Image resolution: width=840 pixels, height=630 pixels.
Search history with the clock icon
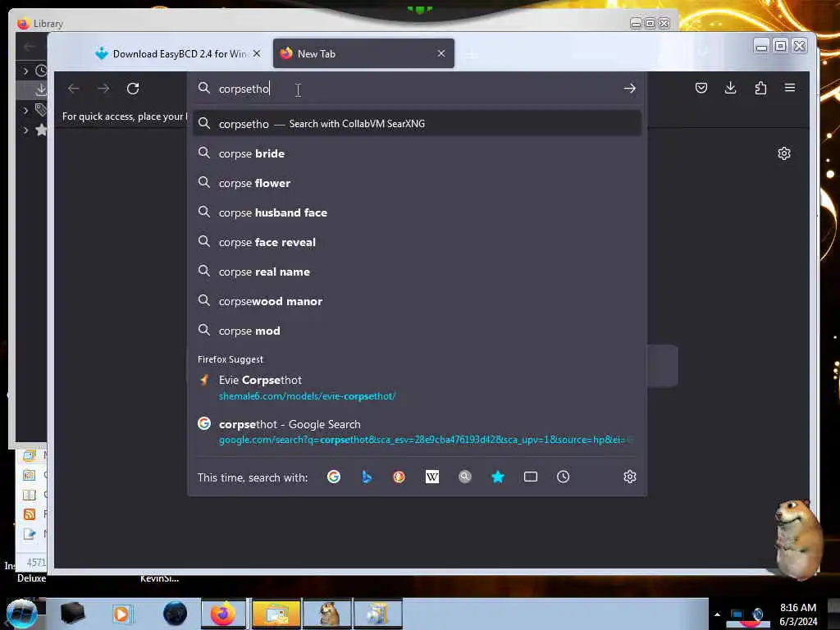pos(563,477)
